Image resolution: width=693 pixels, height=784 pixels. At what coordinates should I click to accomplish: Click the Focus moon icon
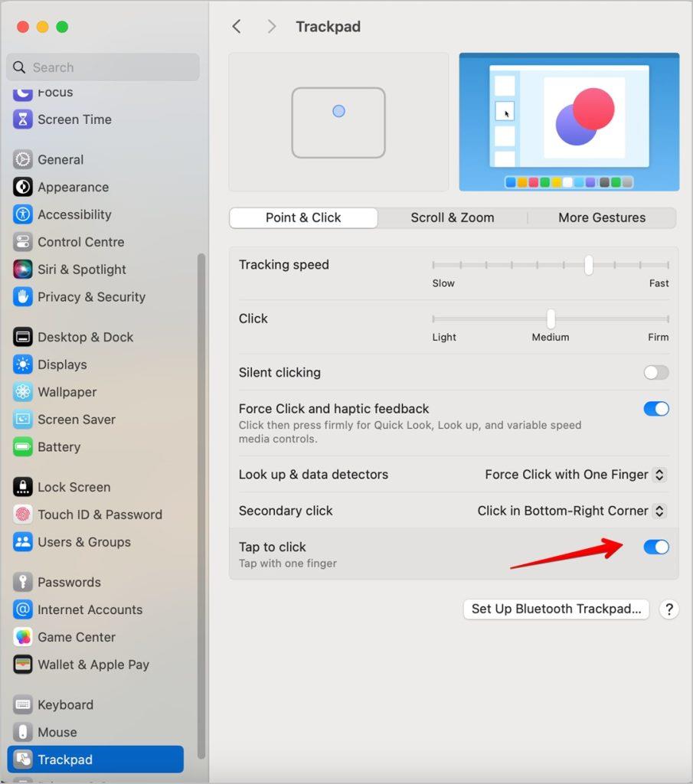click(x=22, y=93)
